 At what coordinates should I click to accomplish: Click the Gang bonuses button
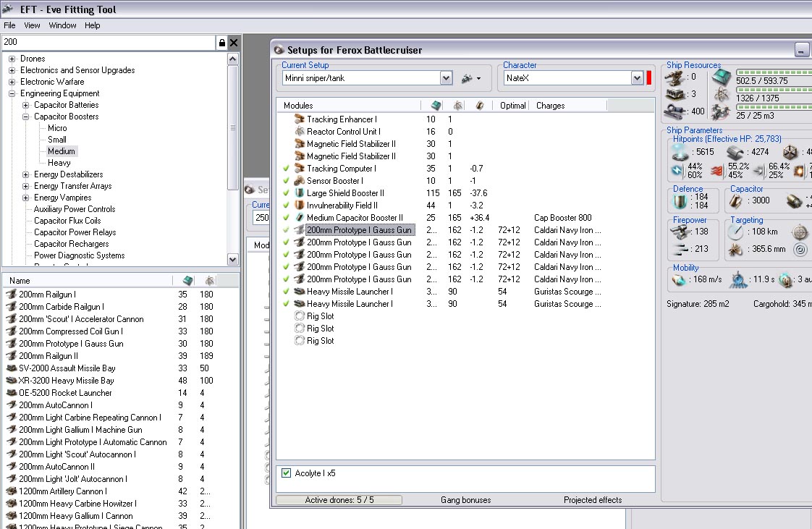pyautogui.click(x=465, y=500)
